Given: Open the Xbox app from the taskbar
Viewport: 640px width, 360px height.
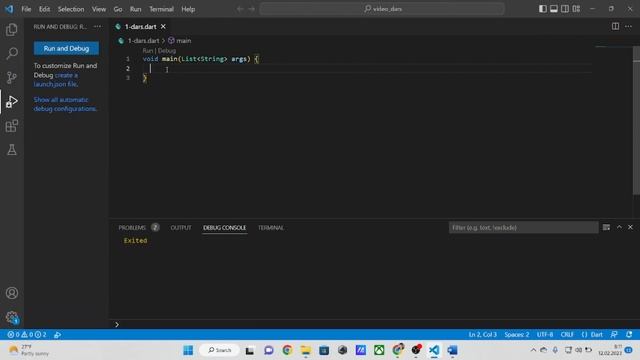Looking at the screenshot, I should [379, 350].
